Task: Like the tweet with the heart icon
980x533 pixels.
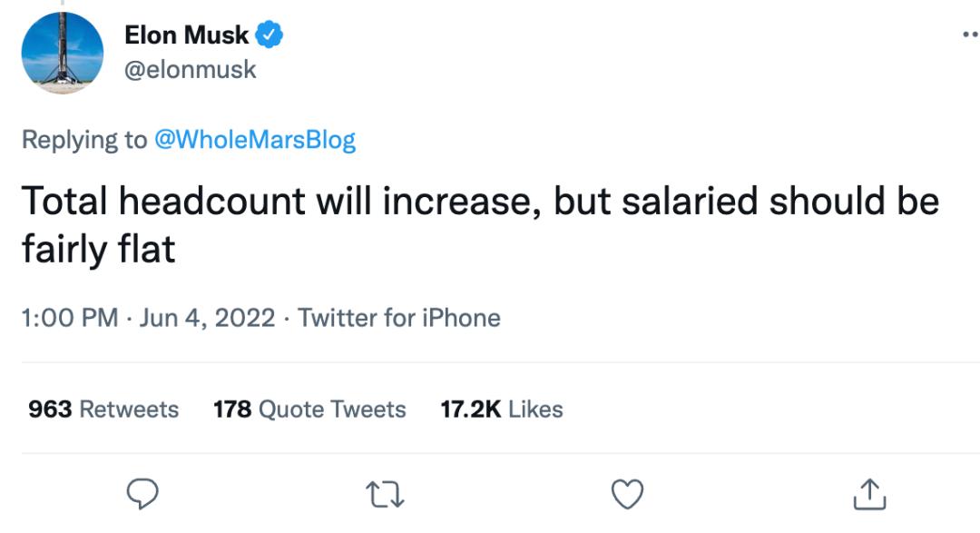Action: 627,494
